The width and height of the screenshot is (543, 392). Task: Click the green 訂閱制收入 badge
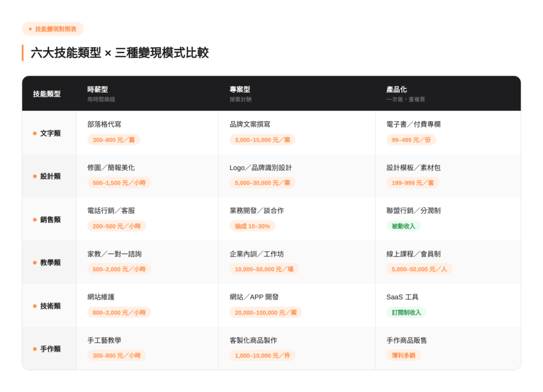406,313
